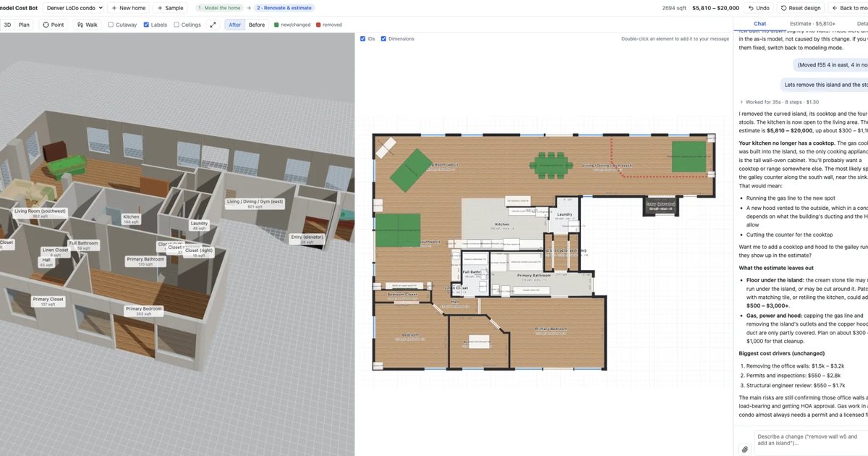The height and width of the screenshot is (456, 868).
Task: Show the Before state
Action: pyautogui.click(x=257, y=25)
